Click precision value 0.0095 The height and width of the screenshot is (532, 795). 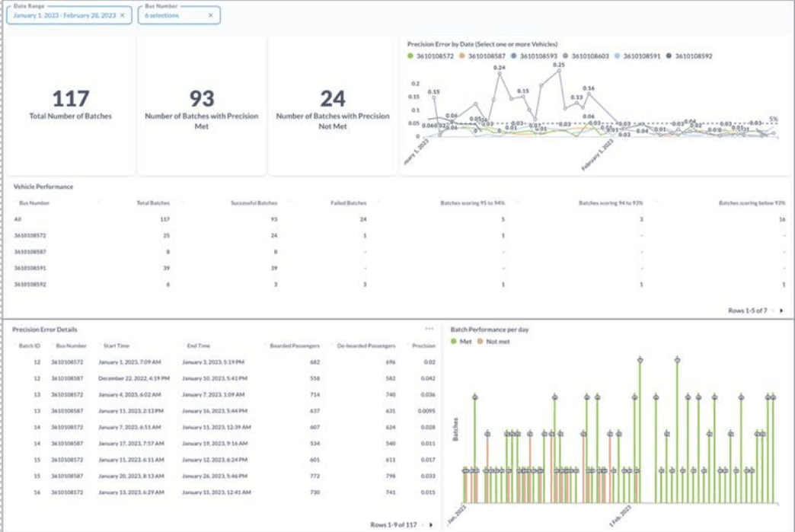(427, 411)
